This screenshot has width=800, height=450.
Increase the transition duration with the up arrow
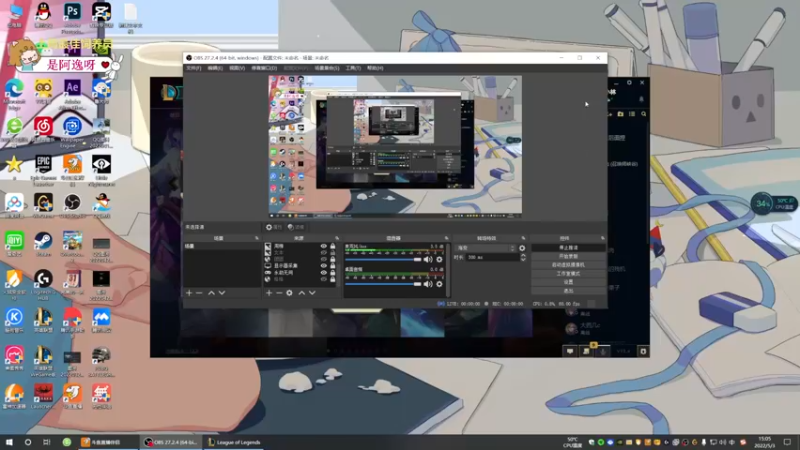tap(523, 256)
